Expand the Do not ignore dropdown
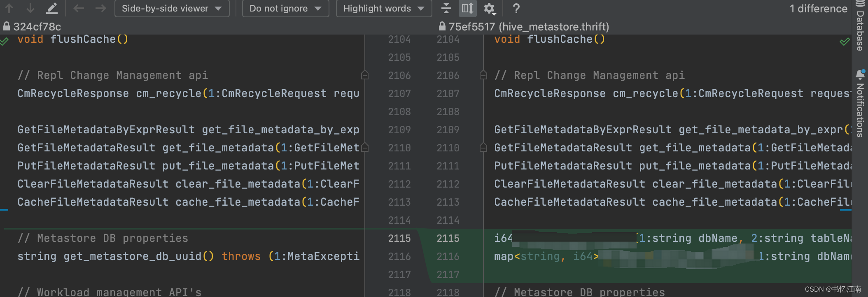This screenshot has width=868, height=297. 285,8
